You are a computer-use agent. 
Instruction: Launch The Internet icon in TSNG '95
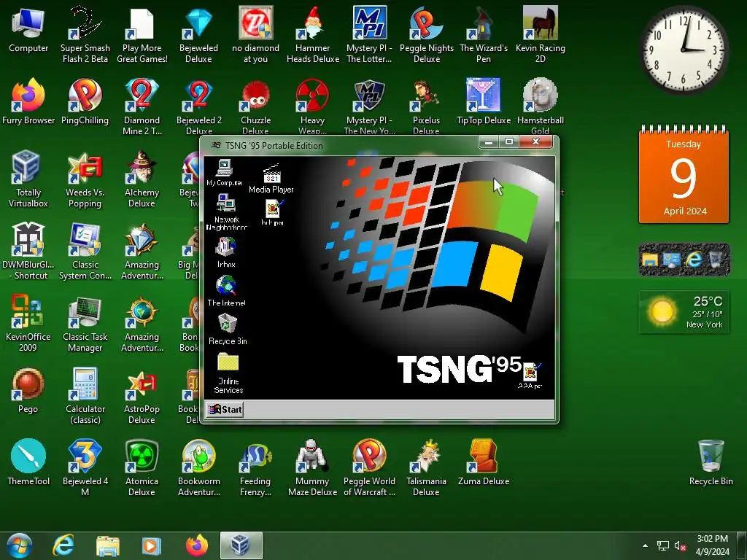226,291
